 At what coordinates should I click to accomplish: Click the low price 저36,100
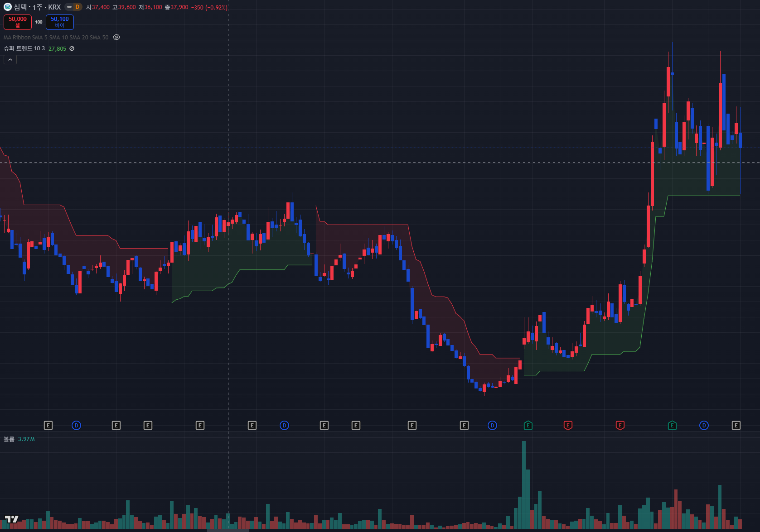tap(150, 7)
